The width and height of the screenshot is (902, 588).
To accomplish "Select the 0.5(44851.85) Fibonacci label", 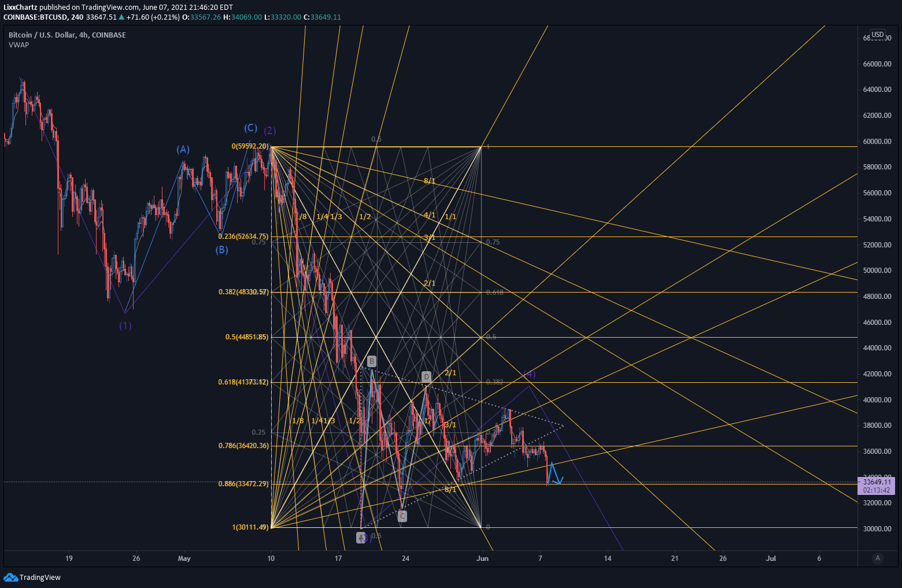I will pos(247,336).
